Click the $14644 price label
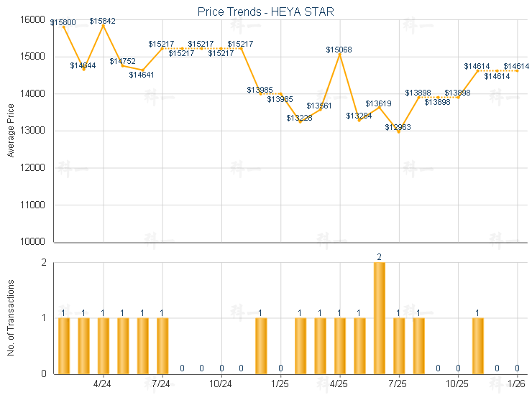The image size is (532, 395). (x=83, y=65)
